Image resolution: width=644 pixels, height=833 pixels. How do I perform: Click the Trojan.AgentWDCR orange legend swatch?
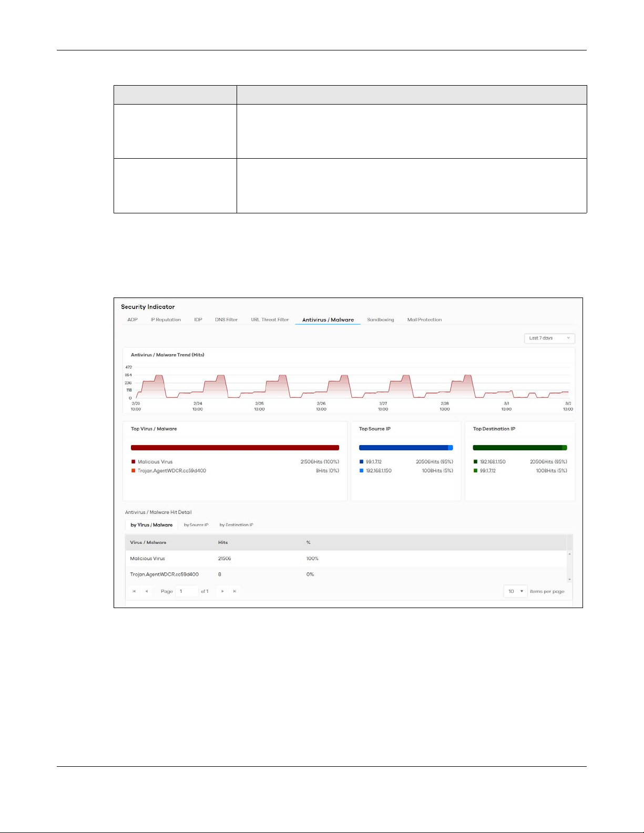[134, 471]
